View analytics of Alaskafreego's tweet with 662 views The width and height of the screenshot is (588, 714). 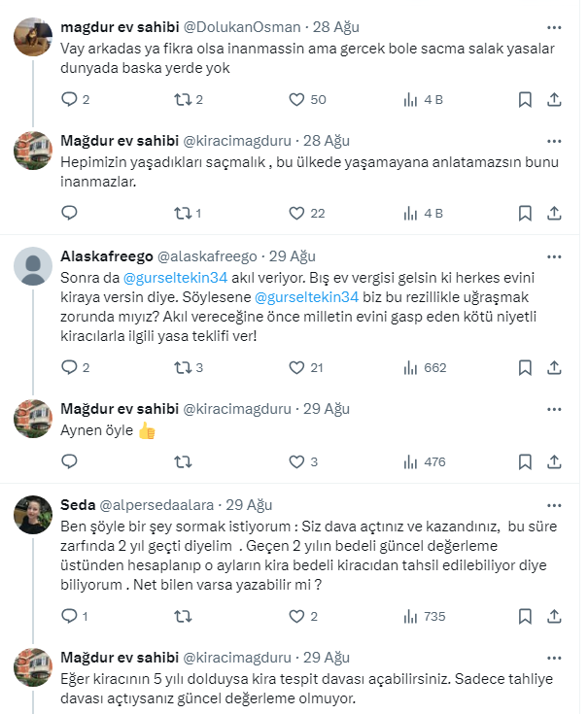click(409, 367)
